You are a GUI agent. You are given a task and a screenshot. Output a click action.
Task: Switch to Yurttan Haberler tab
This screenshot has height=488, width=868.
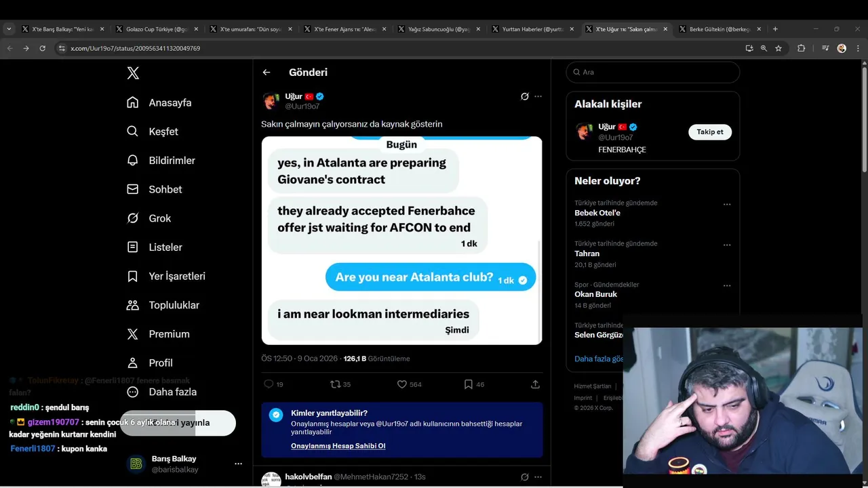coord(532,29)
